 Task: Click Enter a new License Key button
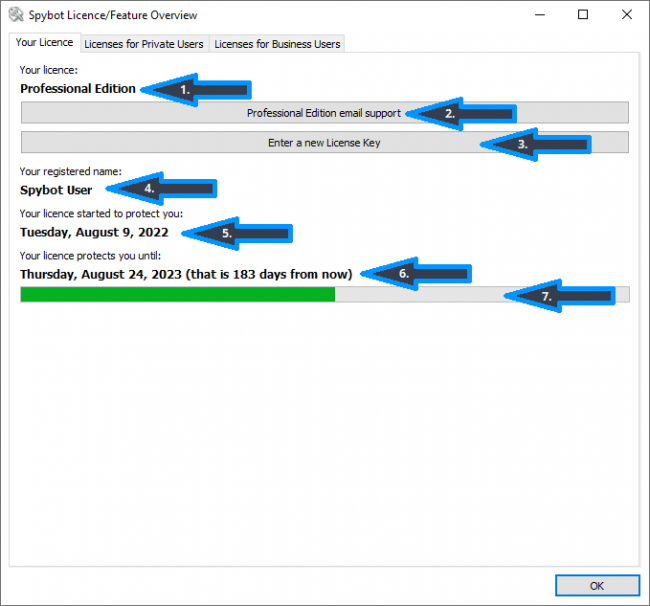click(x=325, y=143)
